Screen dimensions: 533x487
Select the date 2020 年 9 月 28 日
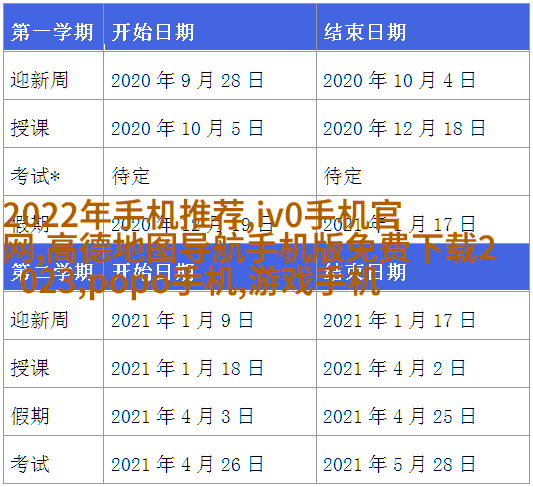tap(187, 80)
